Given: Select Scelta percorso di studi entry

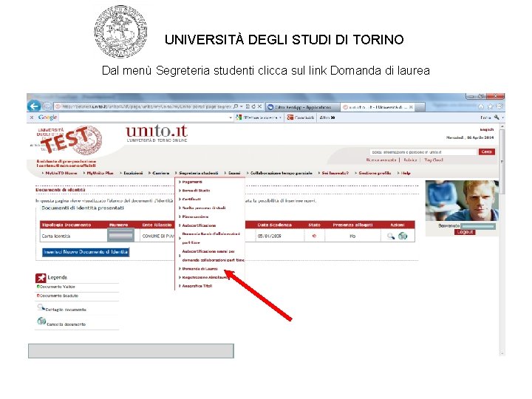Looking at the screenshot, I should tap(204, 208).
